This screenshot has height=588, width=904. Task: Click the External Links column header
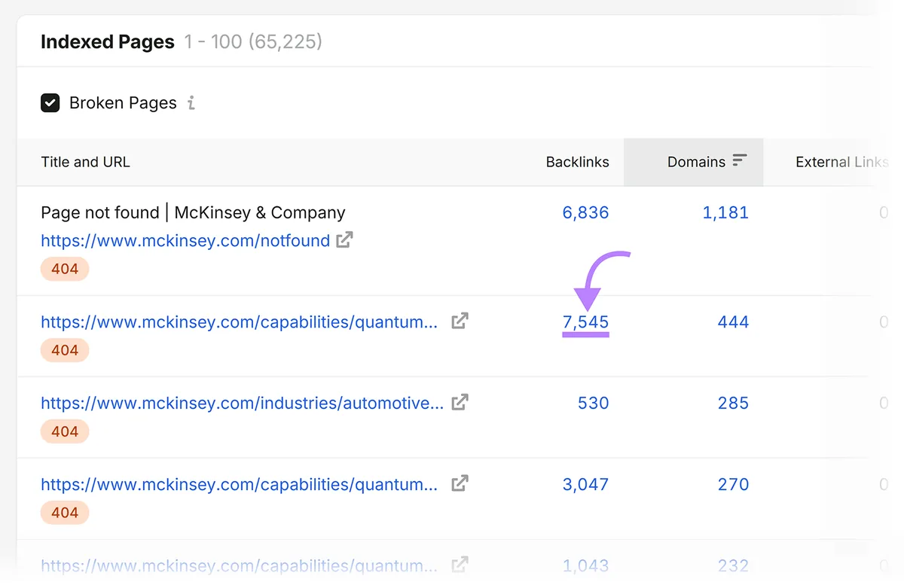coord(842,162)
